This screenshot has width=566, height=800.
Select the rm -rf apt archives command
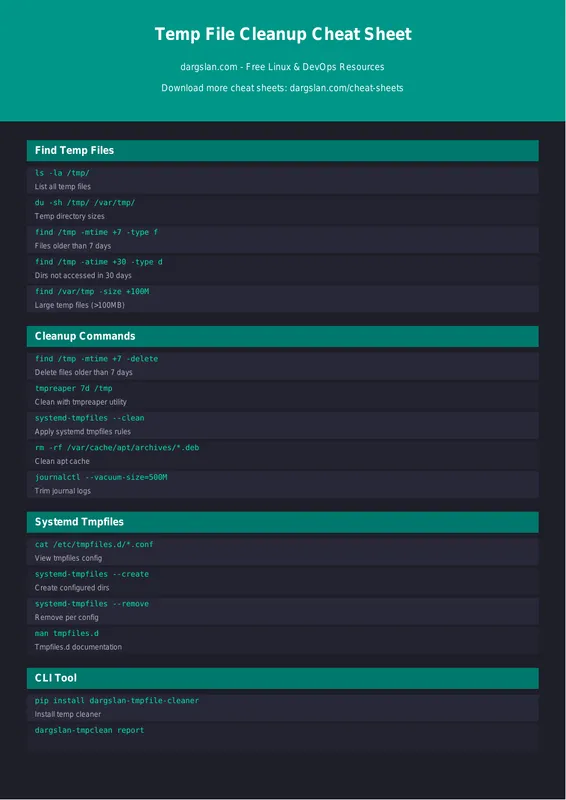click(117, 447)
